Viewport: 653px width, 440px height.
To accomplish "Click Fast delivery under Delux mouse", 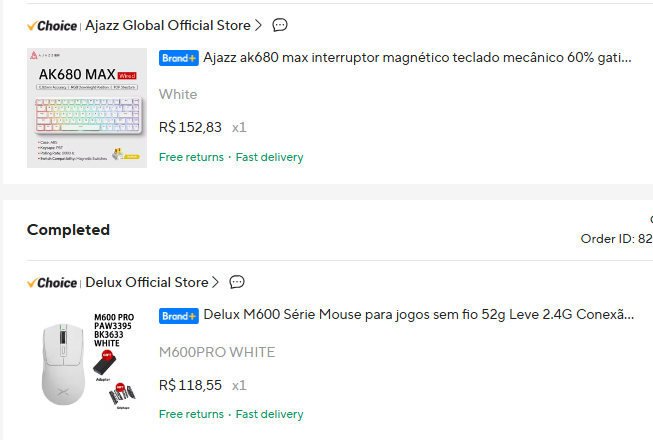I will click(269, 414).
